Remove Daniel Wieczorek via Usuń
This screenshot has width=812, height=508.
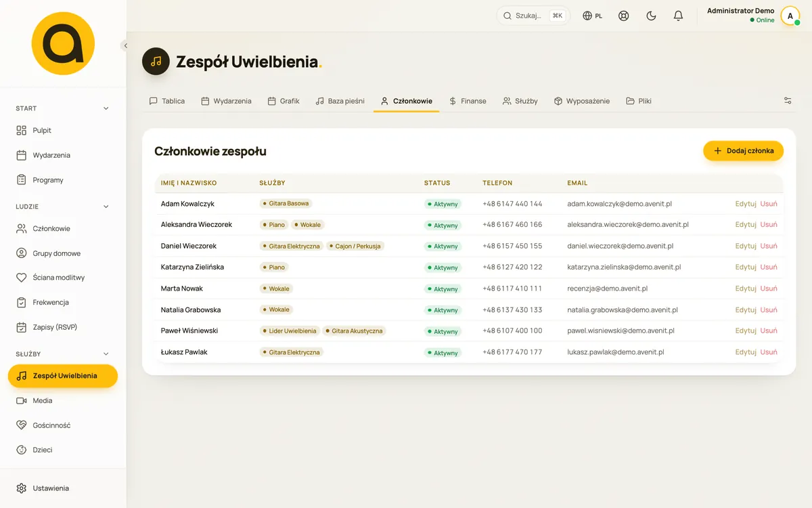[769, 246]
